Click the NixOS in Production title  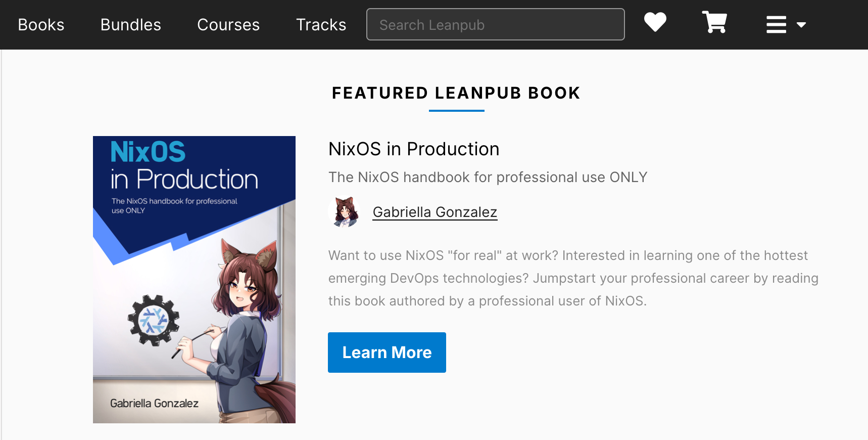coord(413,149)
